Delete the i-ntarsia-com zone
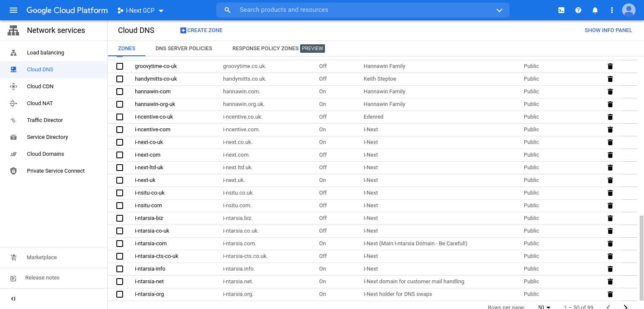644x309 pixels. [x=610, y=244]
